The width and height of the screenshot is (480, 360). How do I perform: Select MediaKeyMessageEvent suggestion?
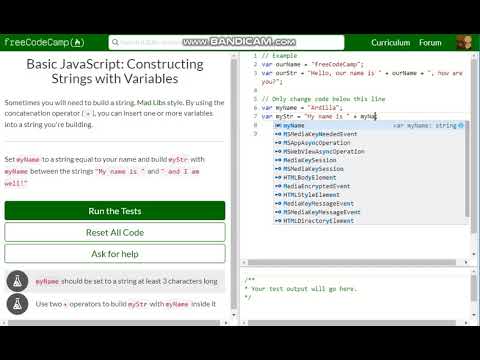tap(369, 203)
